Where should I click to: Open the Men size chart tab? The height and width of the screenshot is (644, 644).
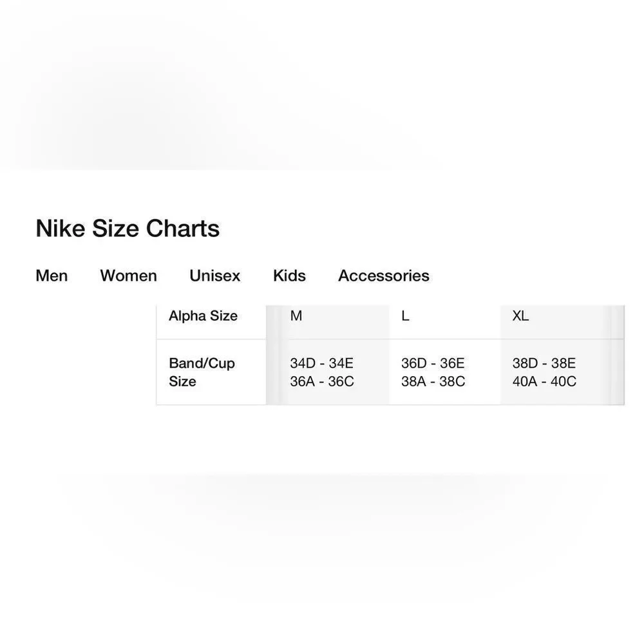52,276
